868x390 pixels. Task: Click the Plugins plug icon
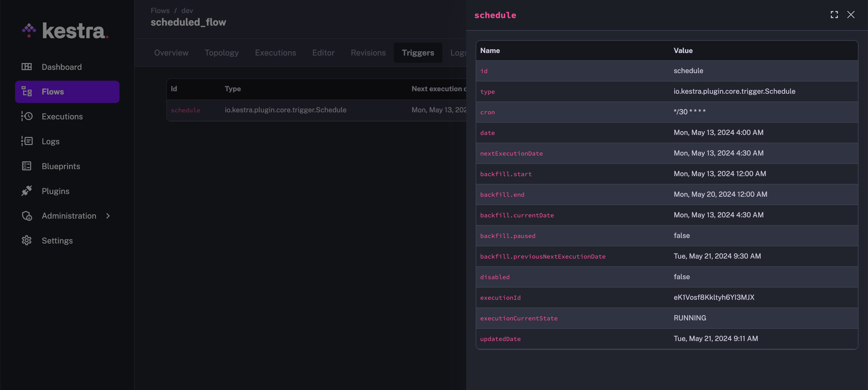[27, 191]
